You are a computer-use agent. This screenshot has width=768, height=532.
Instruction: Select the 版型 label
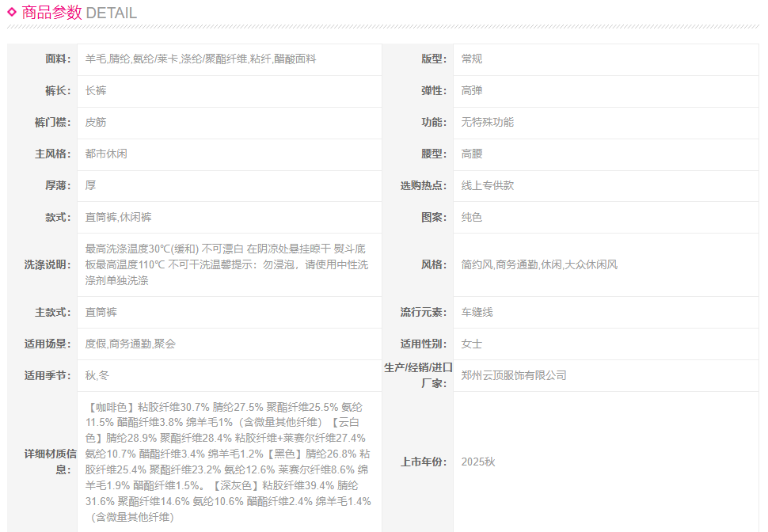click(x=434, y=59)
